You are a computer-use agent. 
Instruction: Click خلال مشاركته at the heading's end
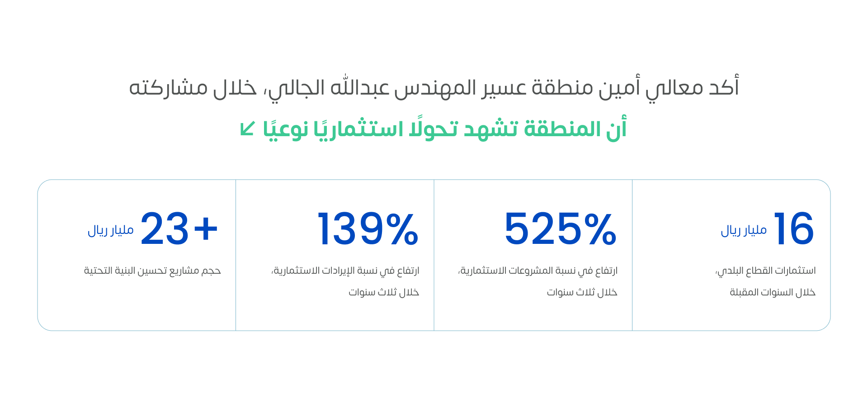(x=193, y=88)
